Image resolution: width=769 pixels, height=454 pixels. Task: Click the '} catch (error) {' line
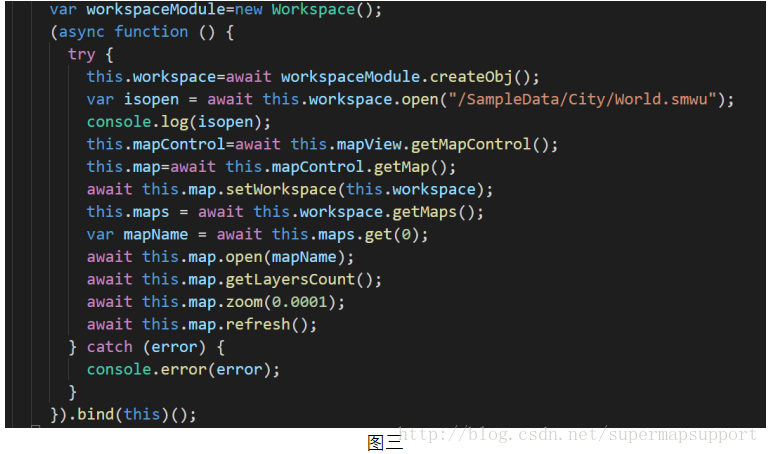147,347
